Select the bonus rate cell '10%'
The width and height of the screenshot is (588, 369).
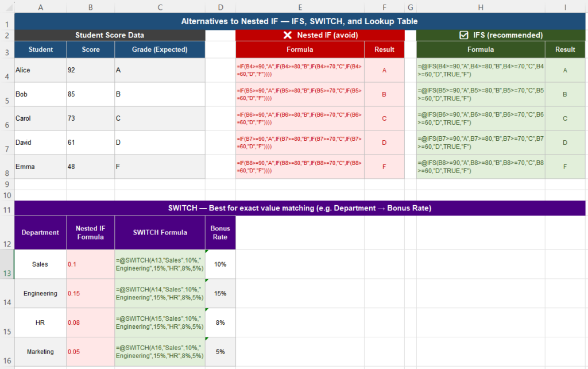pyautogui.click(x=220, y=264)
